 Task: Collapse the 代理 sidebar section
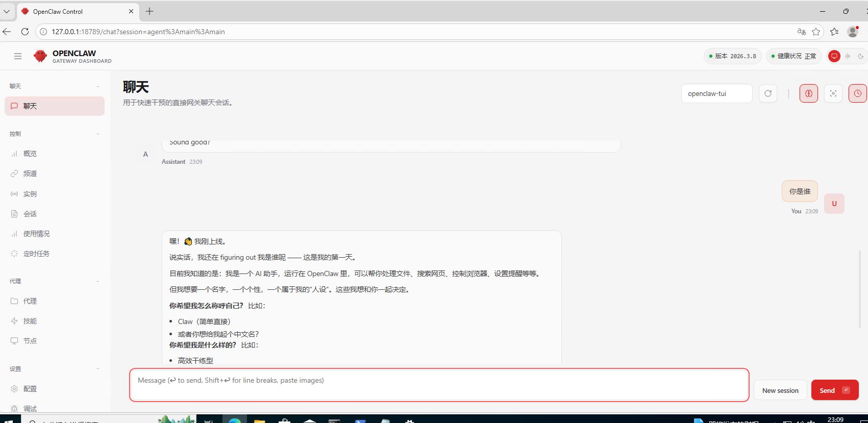point(97,281)
